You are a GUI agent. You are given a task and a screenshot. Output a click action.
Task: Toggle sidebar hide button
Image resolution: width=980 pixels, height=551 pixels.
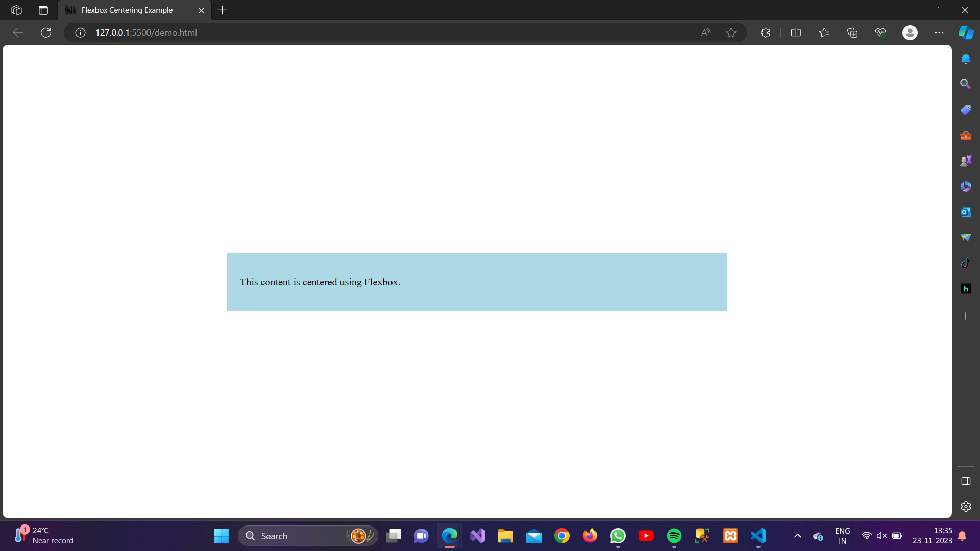click(966, 481)
